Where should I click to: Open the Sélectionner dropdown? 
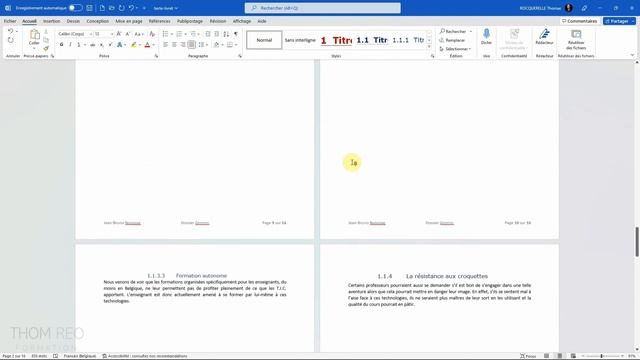[455, 49]
